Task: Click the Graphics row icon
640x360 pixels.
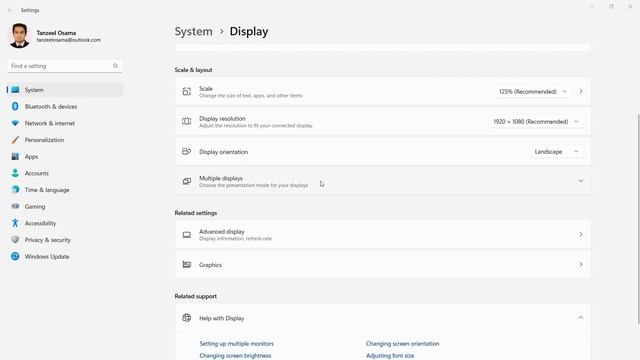Action: pos(187,264)
